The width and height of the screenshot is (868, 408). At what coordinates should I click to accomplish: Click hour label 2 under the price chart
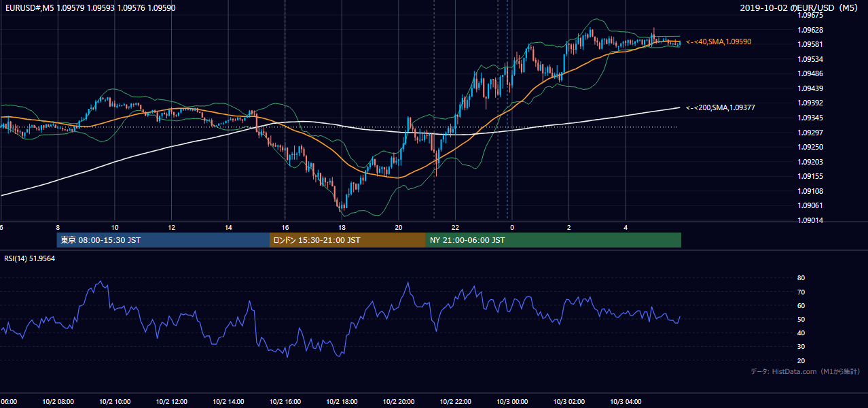[x=569, y=228]
